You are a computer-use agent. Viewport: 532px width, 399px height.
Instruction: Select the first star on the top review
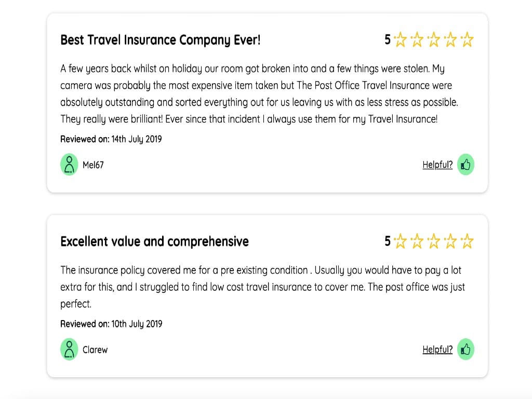401,39
